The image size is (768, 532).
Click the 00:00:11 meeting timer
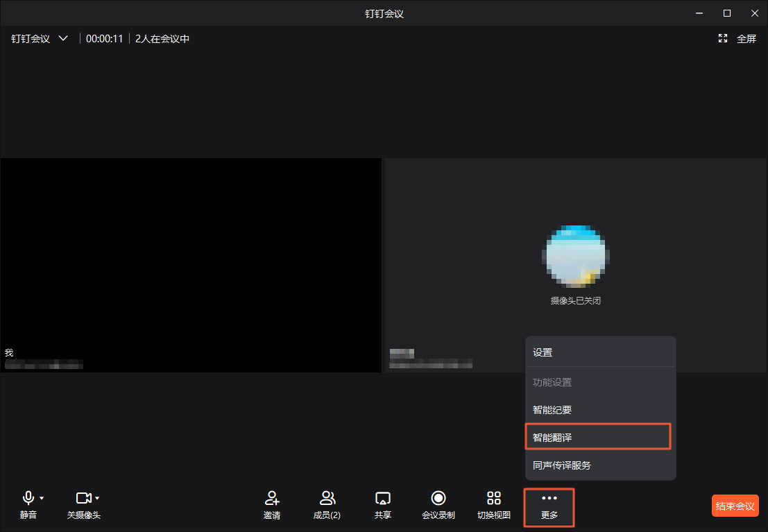(x=104, y=39)
